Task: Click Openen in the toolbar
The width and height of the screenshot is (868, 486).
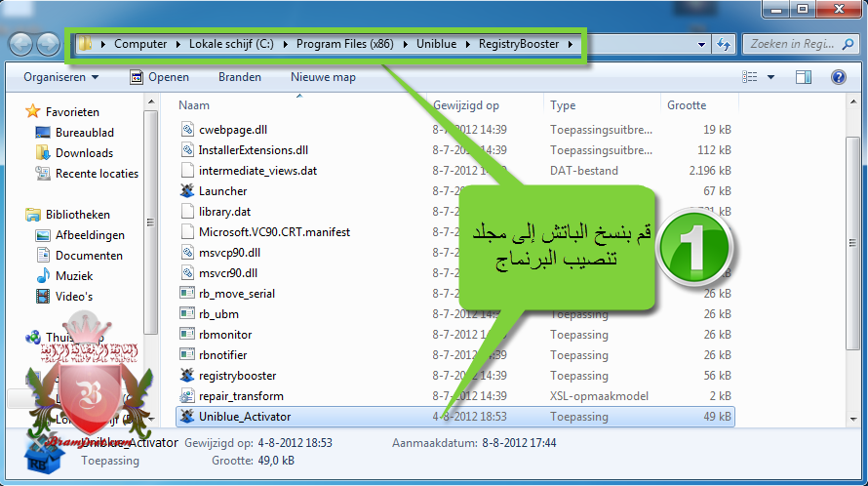Action: [159, 77]
